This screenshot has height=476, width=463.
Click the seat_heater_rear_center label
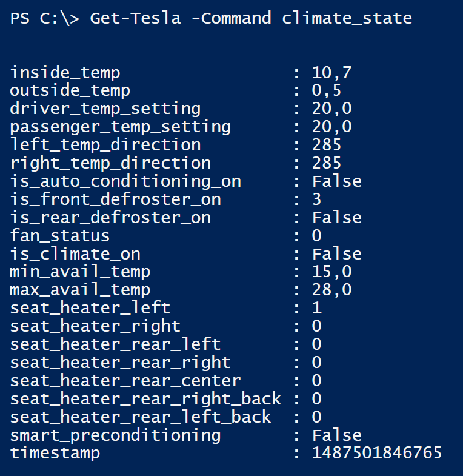pyautogui.click(x=125, y=381)
